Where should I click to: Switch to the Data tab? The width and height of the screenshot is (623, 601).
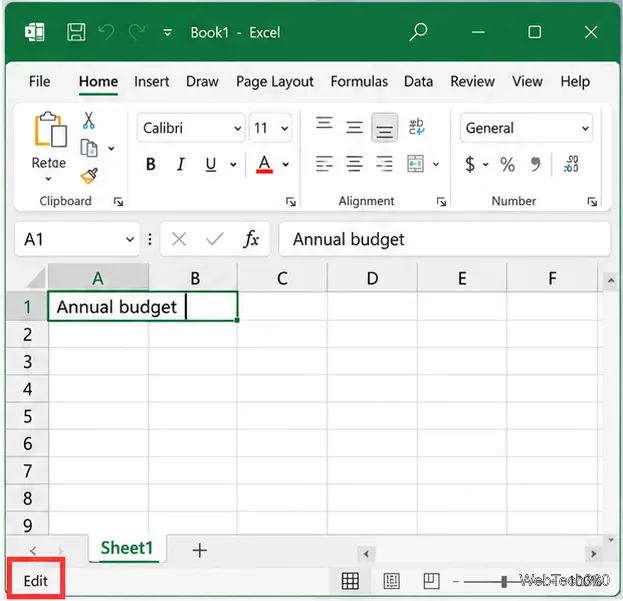click(x=418, y=81)
